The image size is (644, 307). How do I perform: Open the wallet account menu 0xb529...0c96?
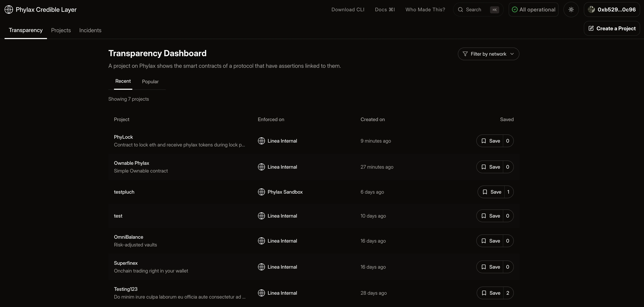click(x=616, y=10)
